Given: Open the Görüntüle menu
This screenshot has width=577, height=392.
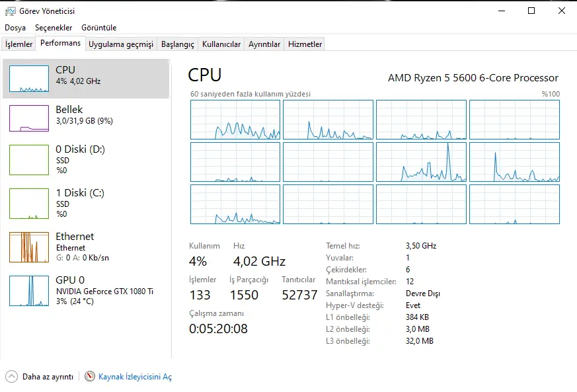Looking at the screenshot, I should click(99, 28).
